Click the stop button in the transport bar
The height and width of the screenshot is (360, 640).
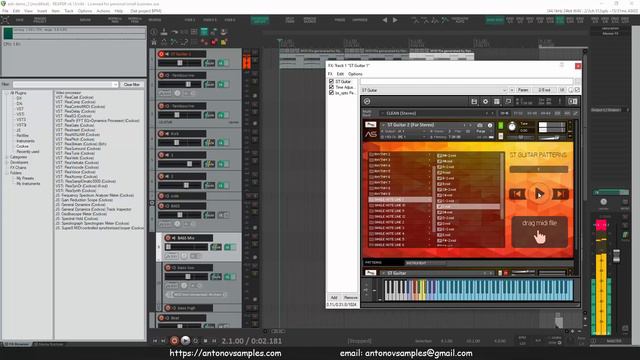tap(205, 341)
